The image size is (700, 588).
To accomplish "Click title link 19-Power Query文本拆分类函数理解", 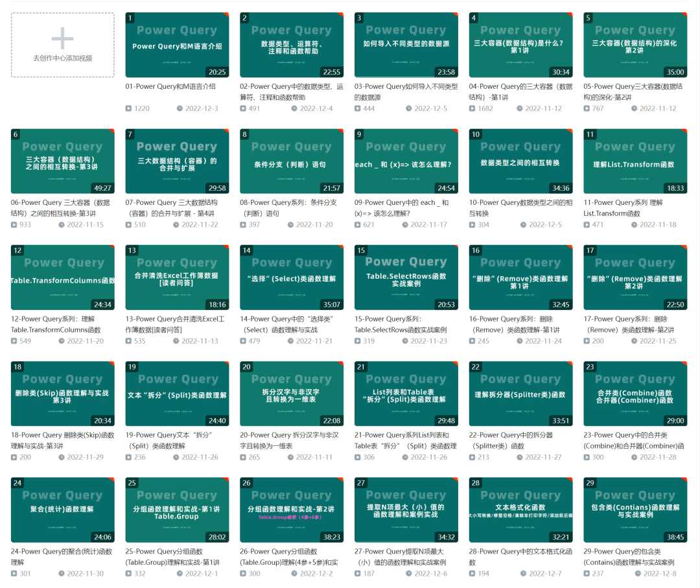I will (x=169, y=441).
